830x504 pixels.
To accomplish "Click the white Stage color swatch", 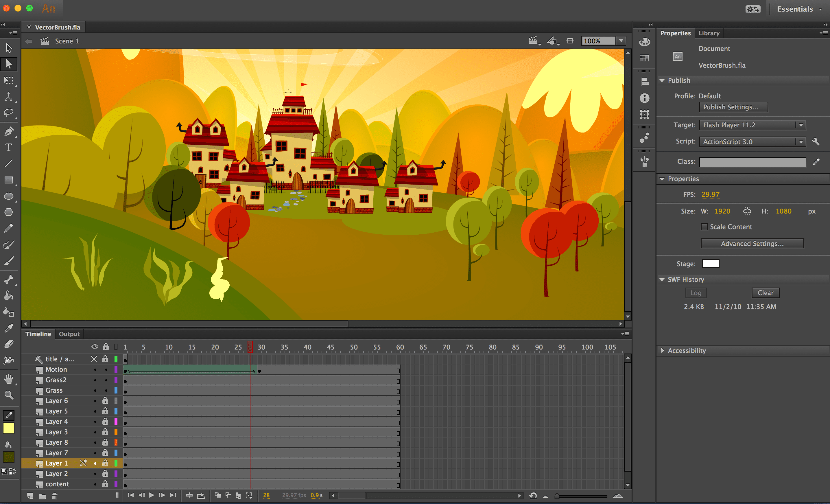I will 711,264.
